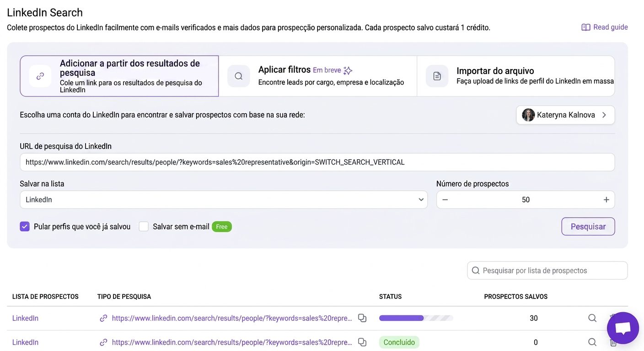Click the STATUS column header
Image resolution: width=644 pixels, height=351 pixels.
tap(390, 297)
